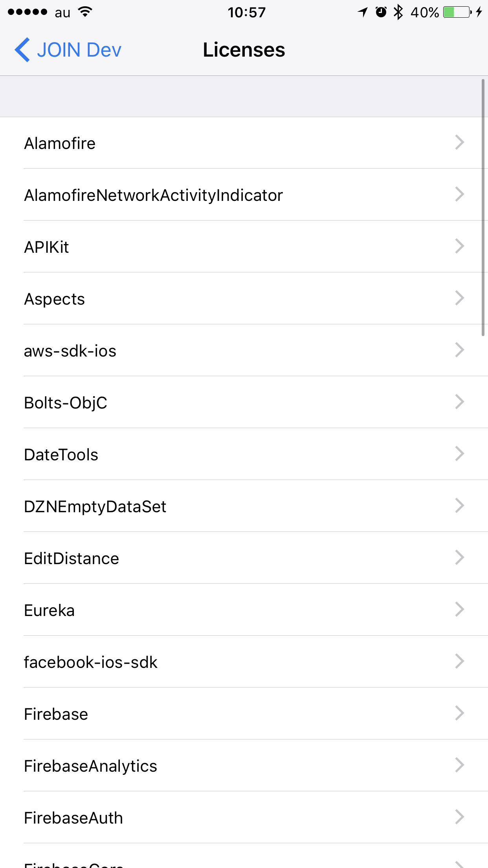Tap the back chevron icon

[22, 50]
